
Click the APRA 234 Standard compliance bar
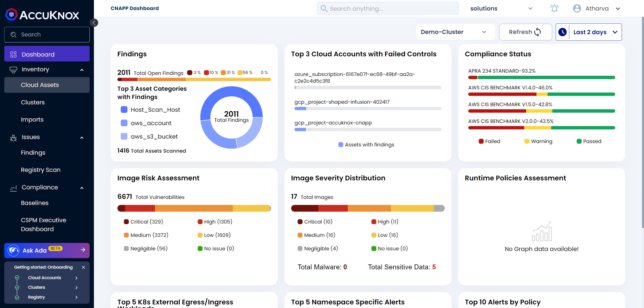pyautogui.click(x=541, y=77)
